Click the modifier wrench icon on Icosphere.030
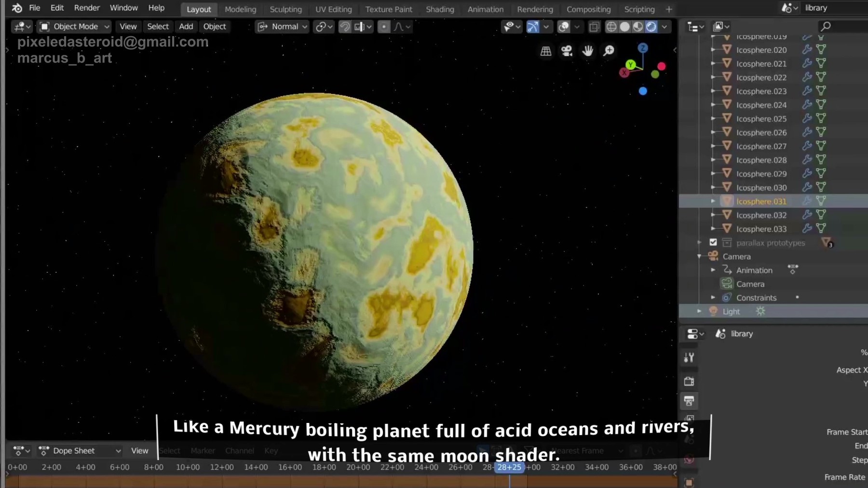Viewport: 868px width, 488px height. (807, 187)
